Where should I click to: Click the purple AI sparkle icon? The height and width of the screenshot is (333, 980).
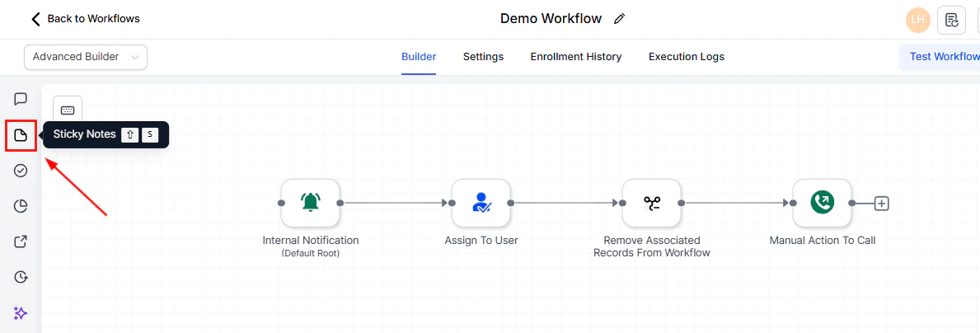[21, 313]
